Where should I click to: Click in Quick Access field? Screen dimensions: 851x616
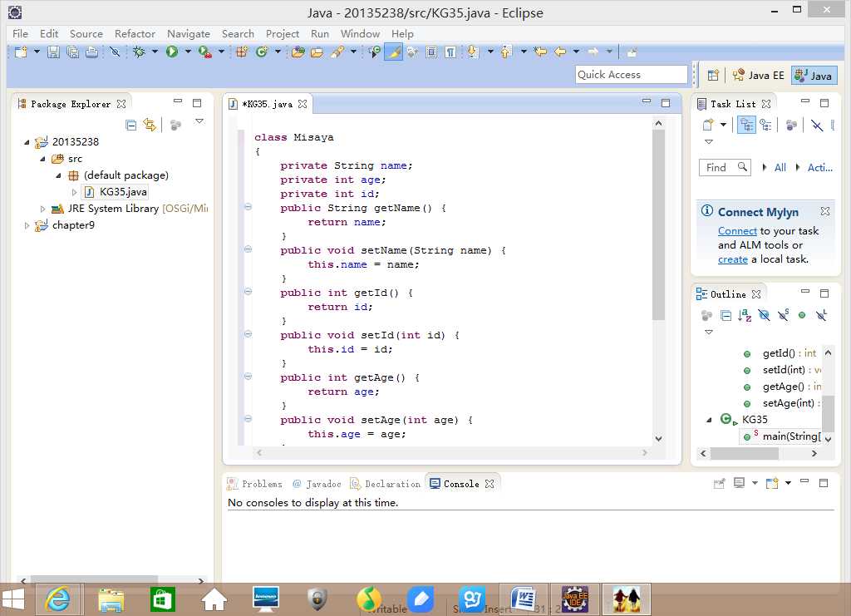pos(632,75)
